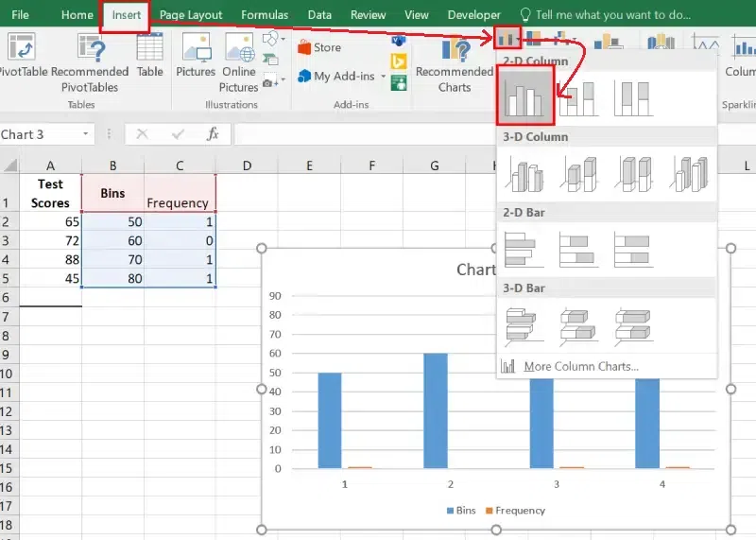
Task: Click the Frequency legend entry in chart
Action: point(515,511)
